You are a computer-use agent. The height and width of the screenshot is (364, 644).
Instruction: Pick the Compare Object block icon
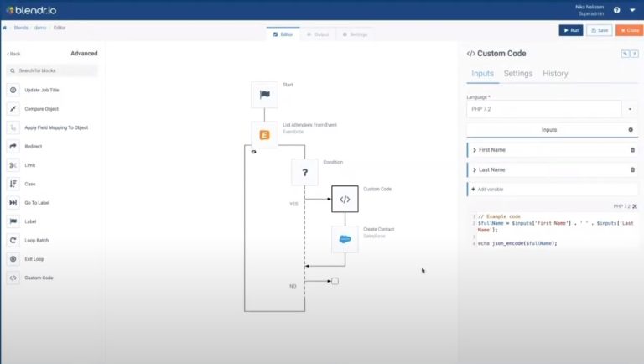tap(13, 109)
